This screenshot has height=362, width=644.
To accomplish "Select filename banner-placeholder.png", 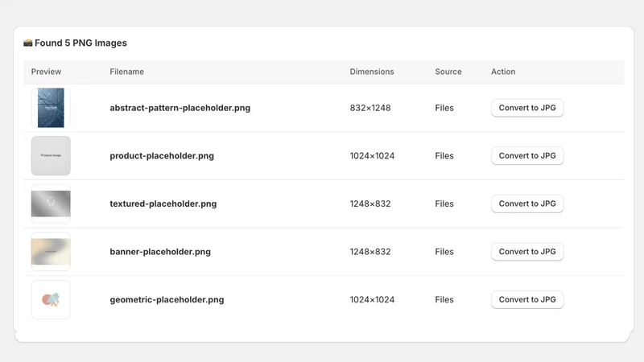I will click(160, 252).
